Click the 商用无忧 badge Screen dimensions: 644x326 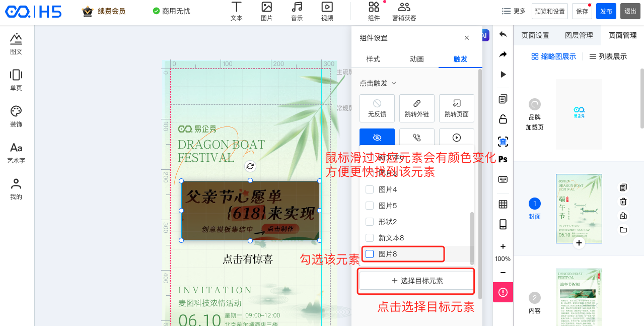click(x=172, y=11)
